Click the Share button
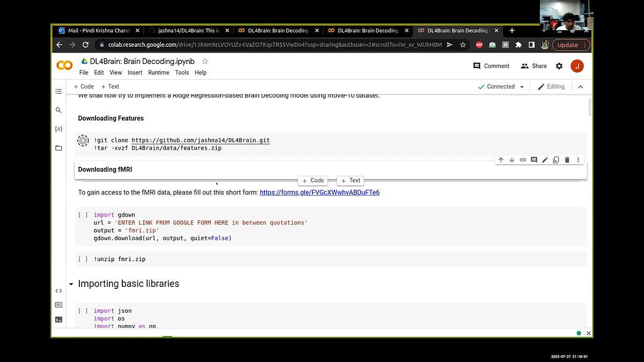The image size is (644, 362). pos(534,66)
